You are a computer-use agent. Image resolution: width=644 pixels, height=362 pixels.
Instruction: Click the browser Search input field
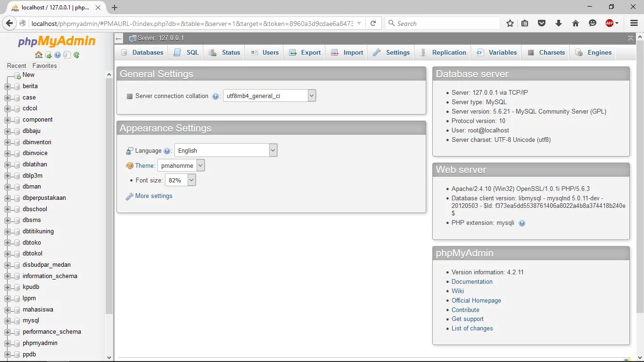pyautogui.click(x=442, y=23)
